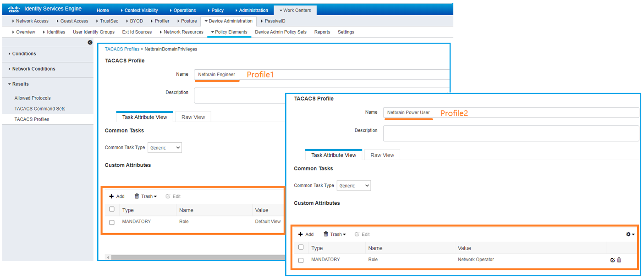Click the Edit icon above Profile1 attribute table
The image size is (644, 279).
point(173,196)
